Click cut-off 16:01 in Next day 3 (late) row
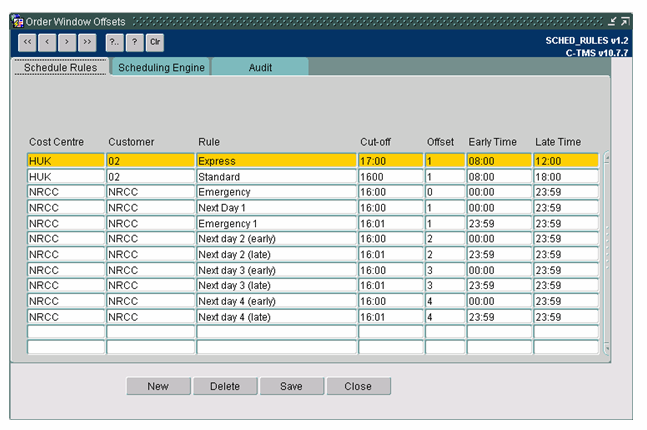Image resolution: width=647 pixels, height=430 pixels. click(391, 285)
